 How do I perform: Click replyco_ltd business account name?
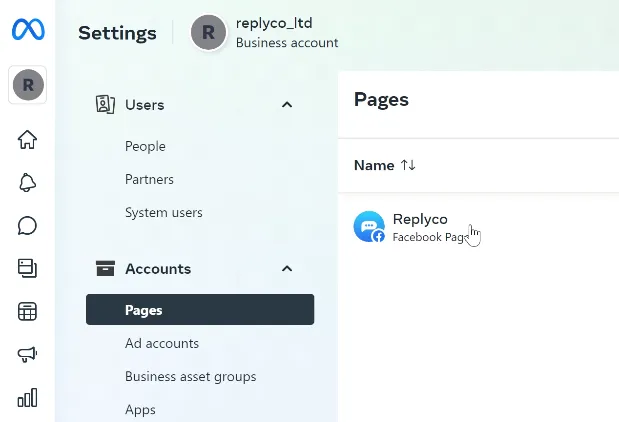[x=274, y=23]
